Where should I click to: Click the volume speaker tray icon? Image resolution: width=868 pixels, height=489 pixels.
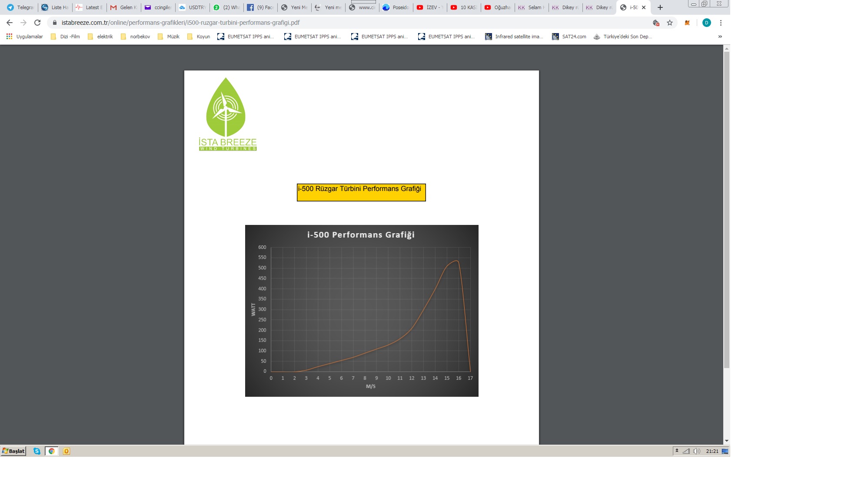(x=697, y=451)
